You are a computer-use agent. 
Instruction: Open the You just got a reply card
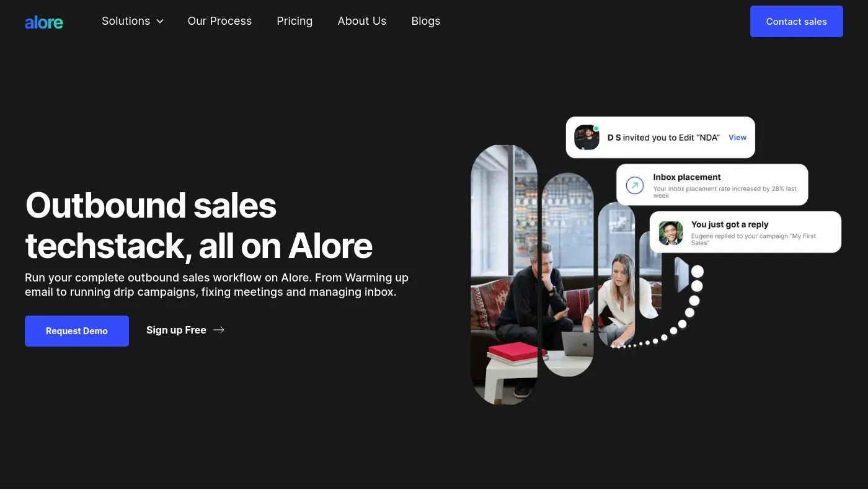[745, 232]
